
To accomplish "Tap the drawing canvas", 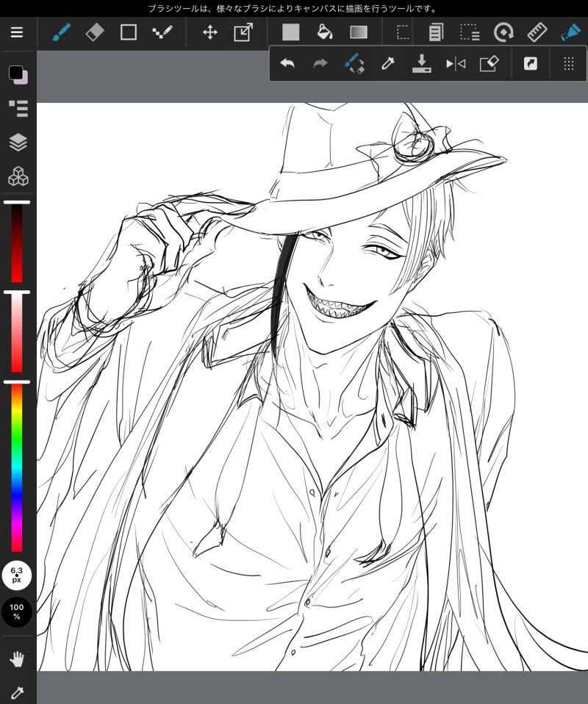I will (x=312, y=387).
